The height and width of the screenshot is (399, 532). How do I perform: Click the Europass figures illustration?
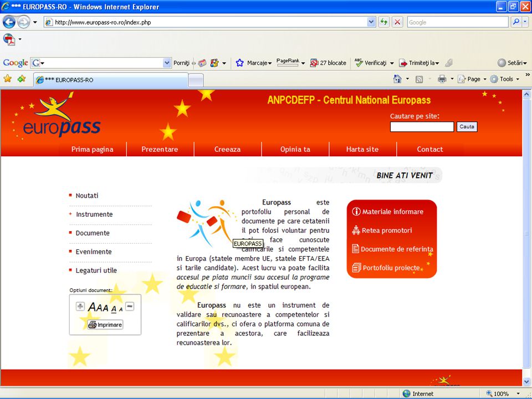point(206,223)
